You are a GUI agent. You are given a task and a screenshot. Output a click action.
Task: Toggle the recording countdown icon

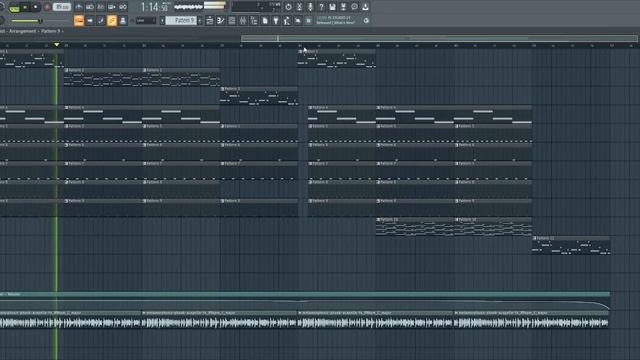click(100, 7)
